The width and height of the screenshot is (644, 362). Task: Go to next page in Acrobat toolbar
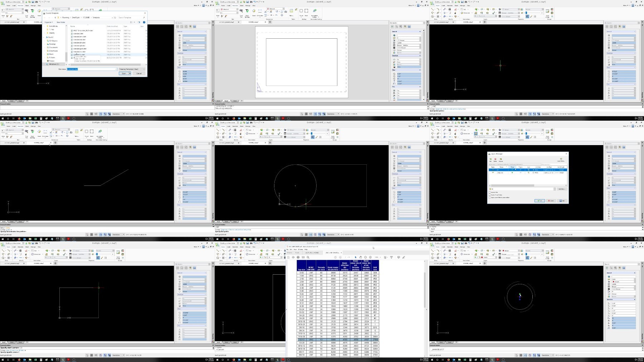click(x=340, y=257)
